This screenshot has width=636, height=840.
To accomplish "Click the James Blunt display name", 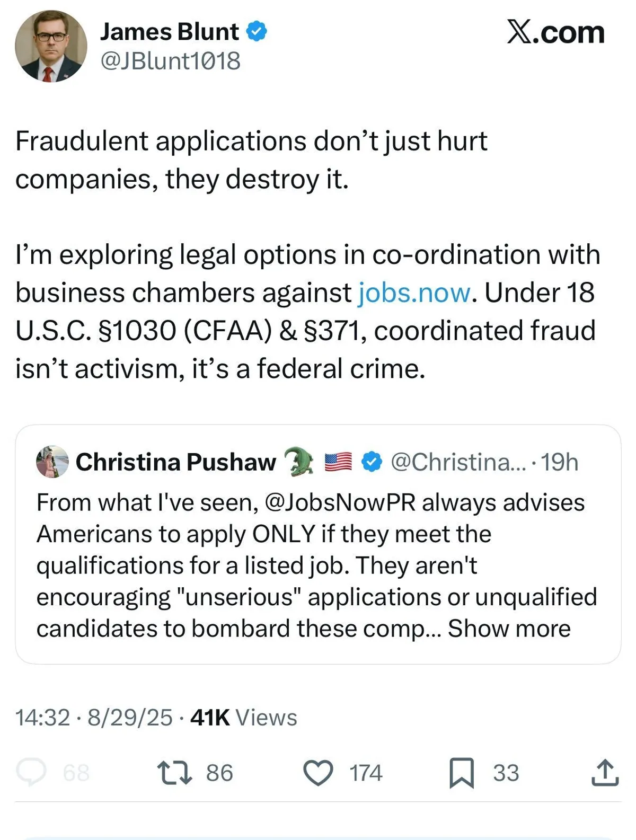I will coord(170,32).
